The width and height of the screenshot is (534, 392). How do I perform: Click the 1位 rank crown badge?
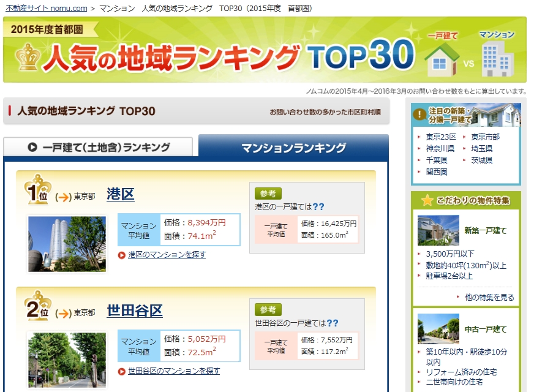click(x=38, y=191)
